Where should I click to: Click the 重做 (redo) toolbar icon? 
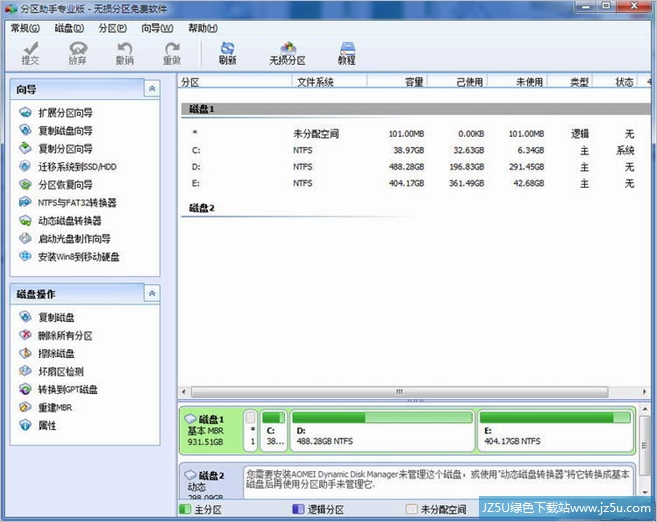tap(172, 53)
